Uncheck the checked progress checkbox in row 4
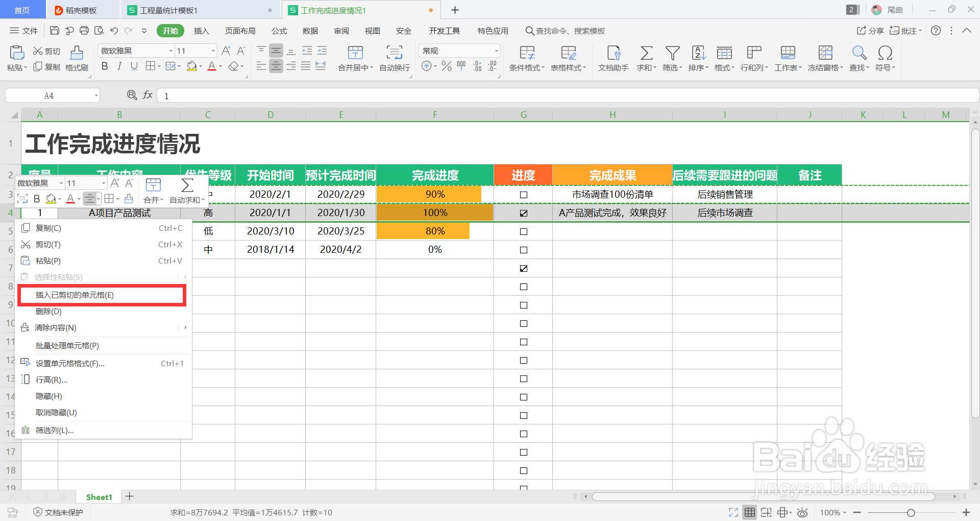The width and height of the screenshot is (980, 521). point(523,213)
